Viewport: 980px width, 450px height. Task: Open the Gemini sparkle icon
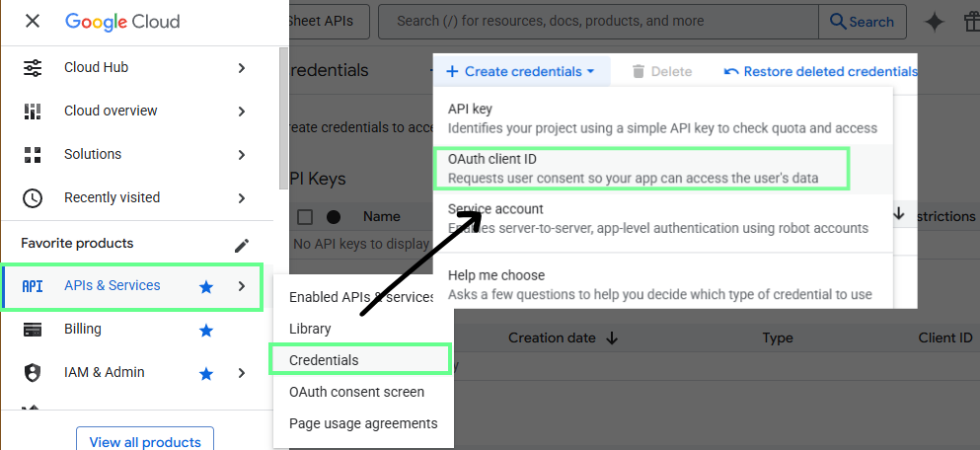tap(935, 22)
